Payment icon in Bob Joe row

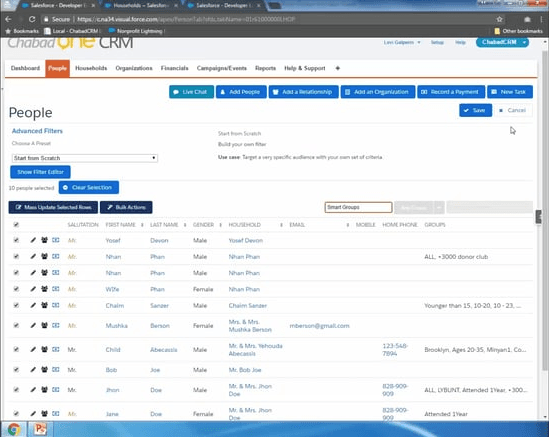coord(56,370)
